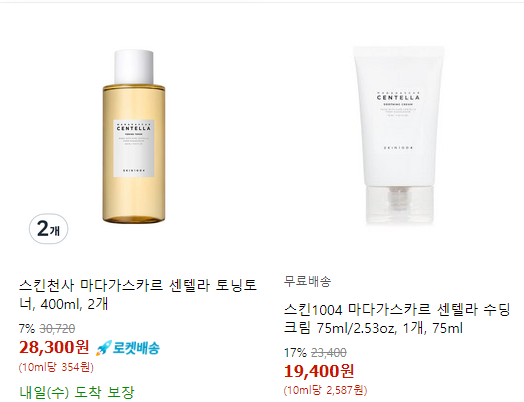Click the 10ml당 354원 unit price
The image size is (524, 402).
click(x=56, y=367)
